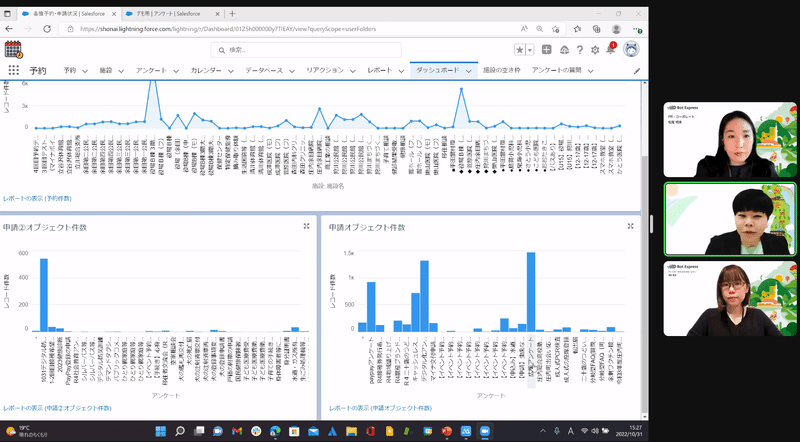This screenshot has height=442, width=800.
Task: Click the highest peak point in line chart
Action: [x=152, y=82]
